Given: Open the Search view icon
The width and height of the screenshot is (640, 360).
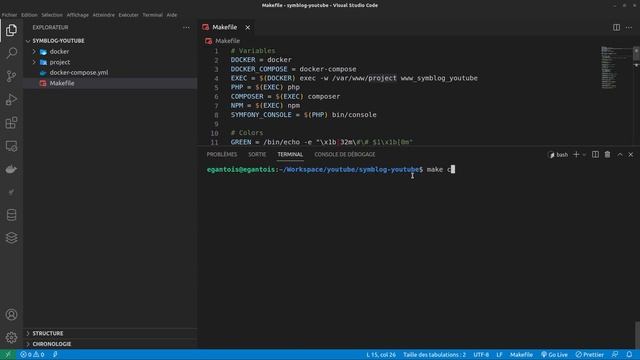Looking at the screenshot, I should 11,53.
